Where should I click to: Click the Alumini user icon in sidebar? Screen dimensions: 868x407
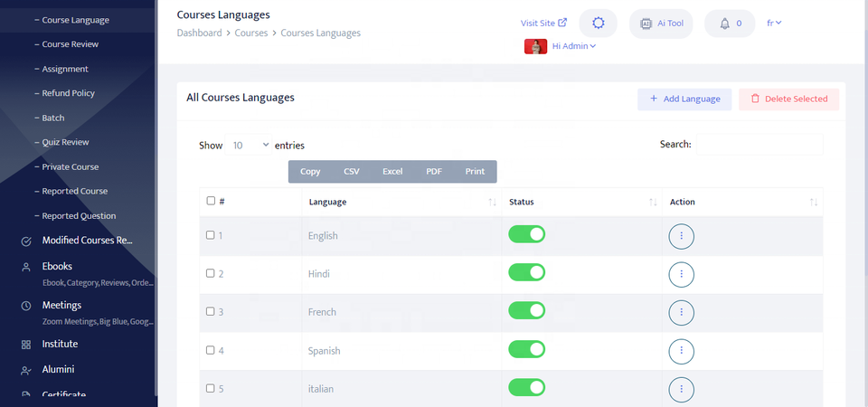coord(26,370)
